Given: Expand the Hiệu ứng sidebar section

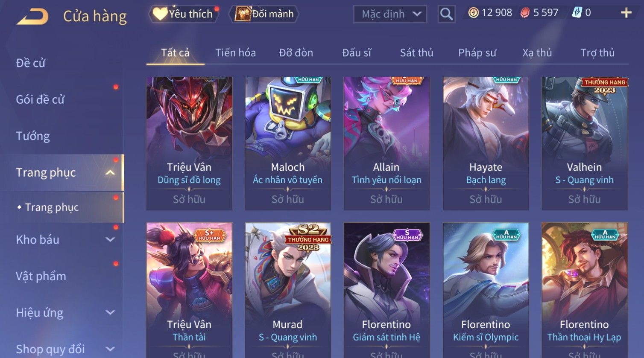Looking at the screenshot, I should pos(110,313).
